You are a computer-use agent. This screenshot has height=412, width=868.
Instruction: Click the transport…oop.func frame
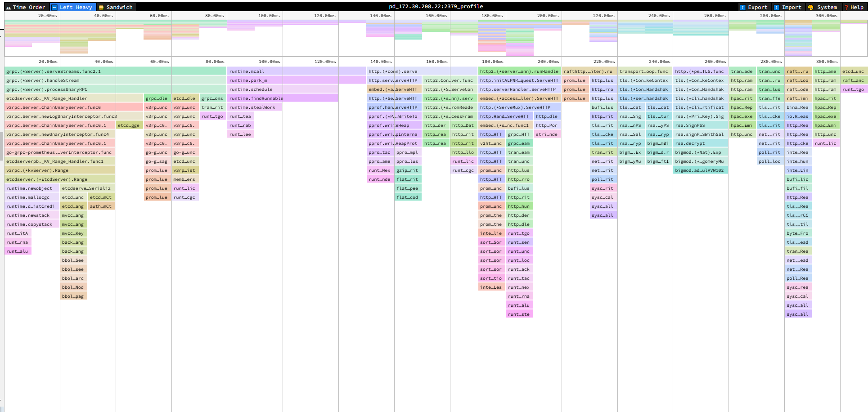pos(645,71)
